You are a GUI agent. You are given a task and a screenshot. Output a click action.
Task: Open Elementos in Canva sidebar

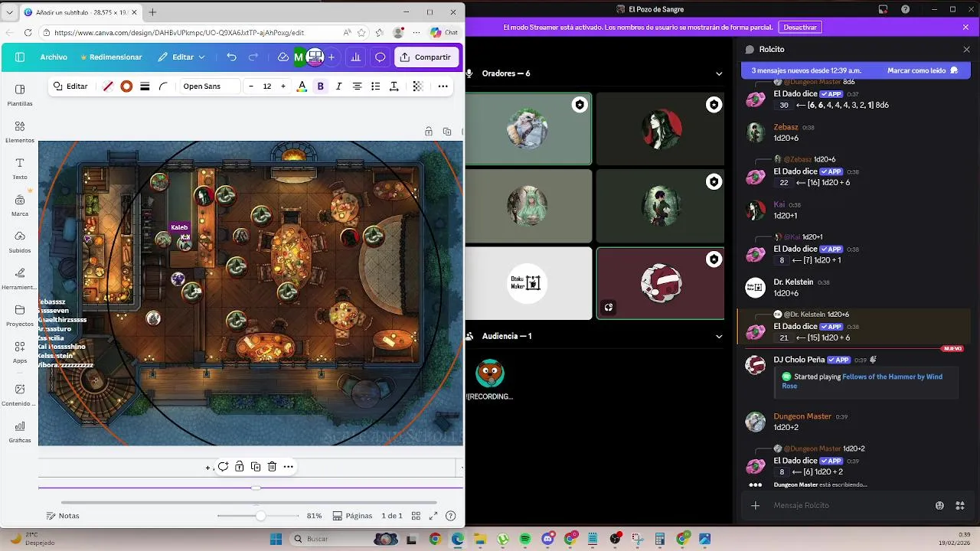[20, 132]
